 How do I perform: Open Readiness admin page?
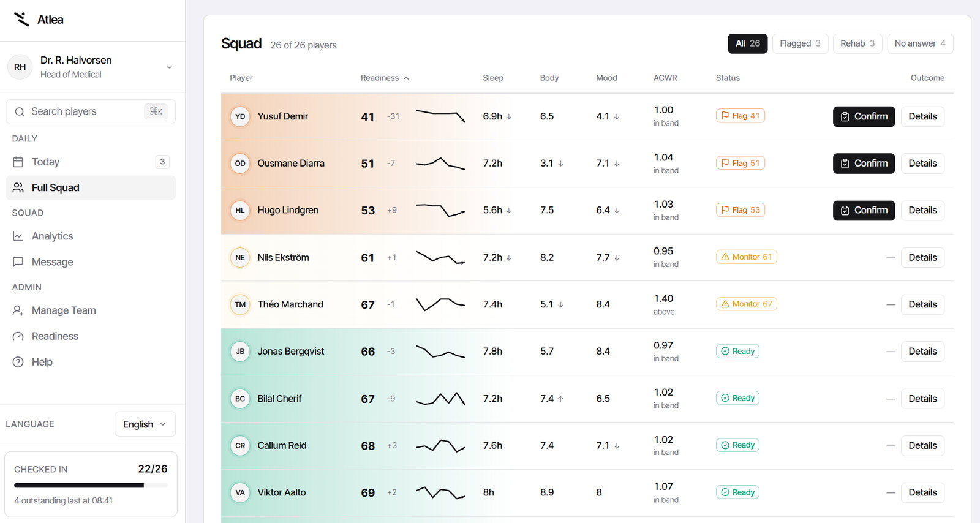91,336
